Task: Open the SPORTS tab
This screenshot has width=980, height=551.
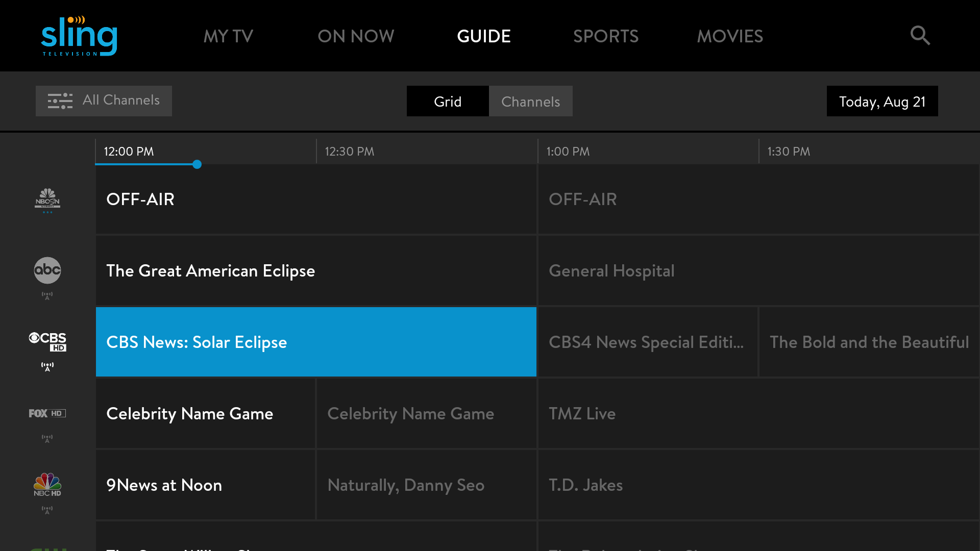Action: coord(605,36)
